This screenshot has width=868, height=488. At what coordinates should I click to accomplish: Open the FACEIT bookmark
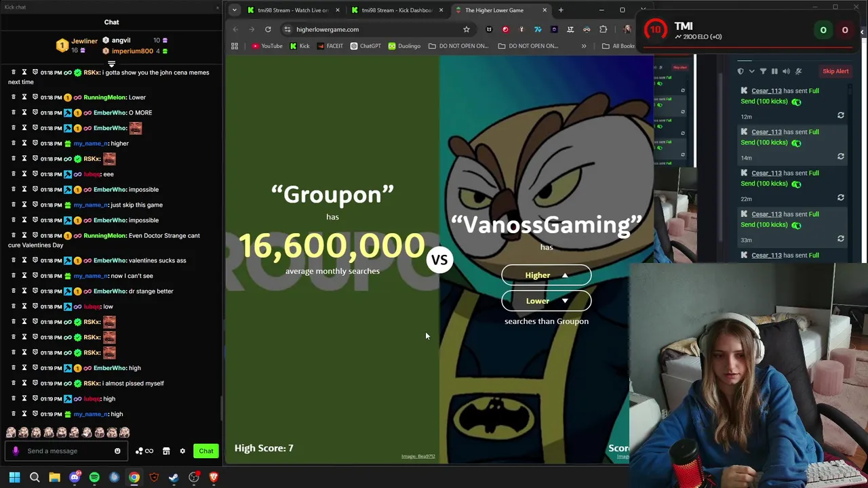[x=330, y=46]
